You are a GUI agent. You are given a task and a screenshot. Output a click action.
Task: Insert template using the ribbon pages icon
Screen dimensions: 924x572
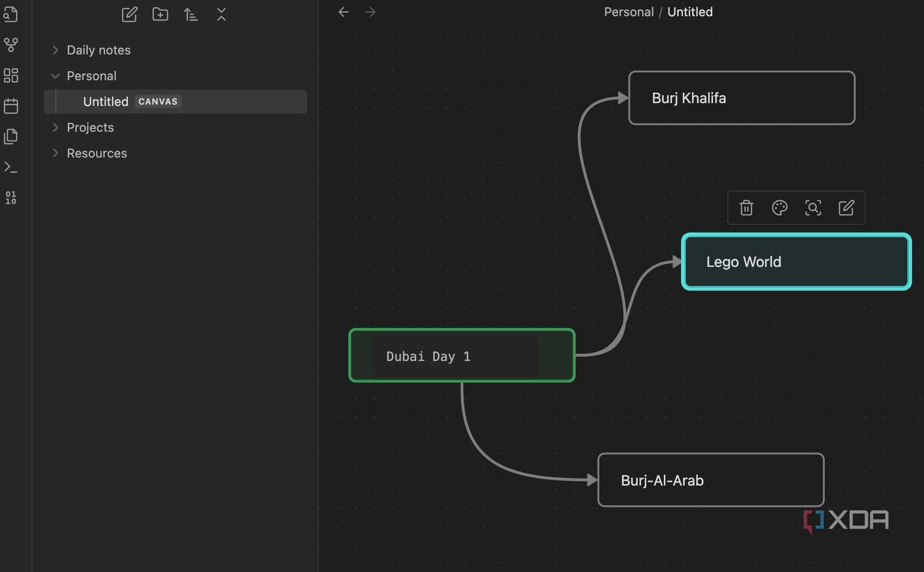pyautogui.click(x=11, y=136)
